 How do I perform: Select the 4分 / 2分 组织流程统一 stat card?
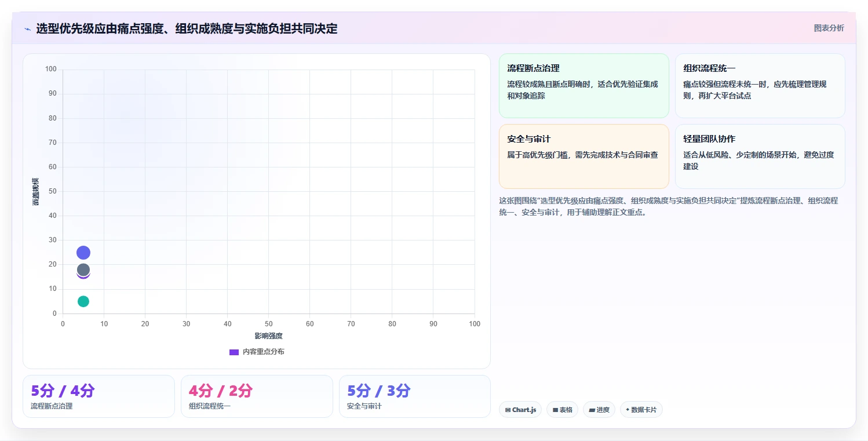tap(257, 396)
